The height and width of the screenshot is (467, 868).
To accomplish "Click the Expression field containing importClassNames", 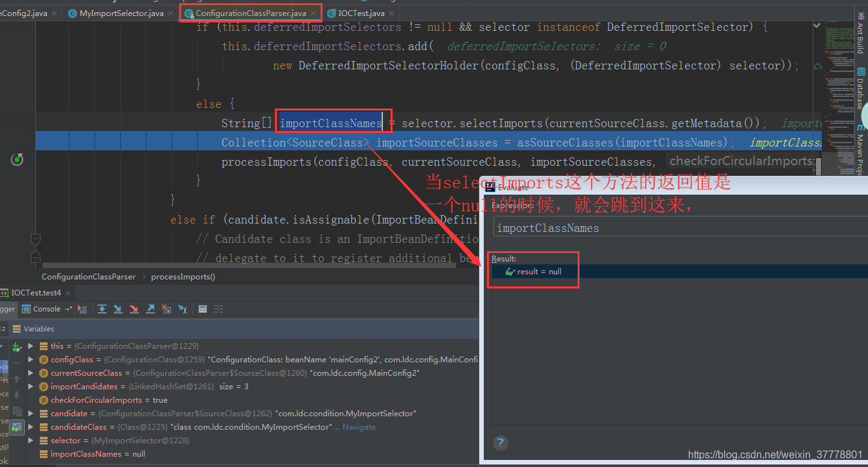I will tap(680, 227).
